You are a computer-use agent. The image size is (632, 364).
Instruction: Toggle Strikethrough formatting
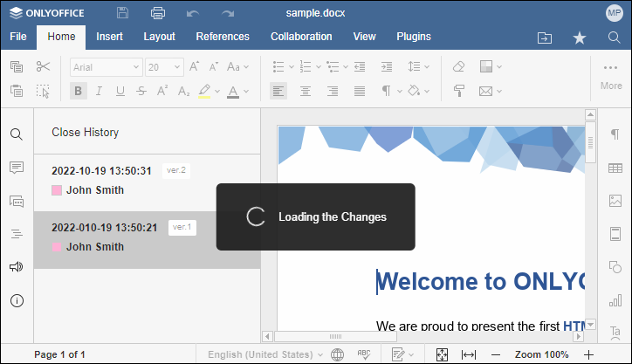pyautogui.click(x=141, y=91)
